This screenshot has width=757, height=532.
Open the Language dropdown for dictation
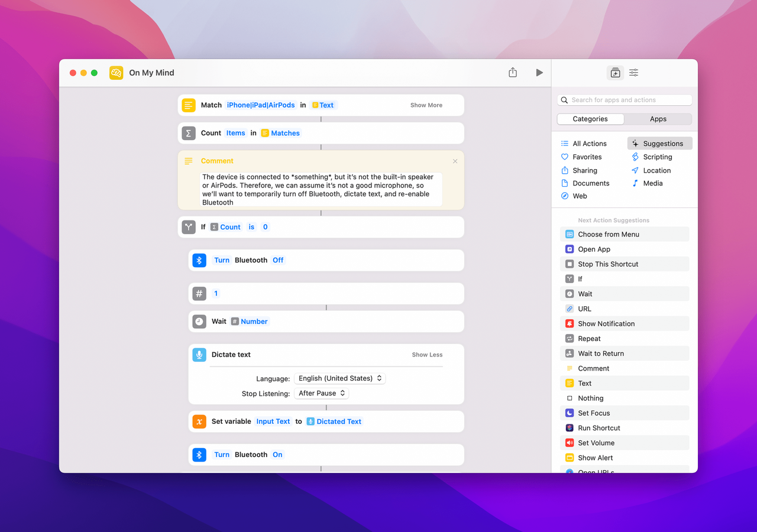coord(339,378)
